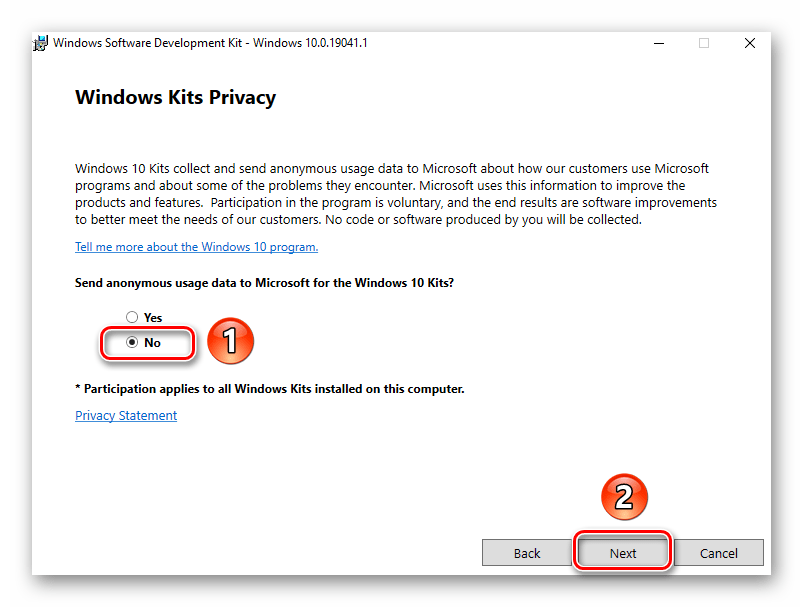
Task: Click the "Send anonymous usage data" question text
Action: coord(264,283)
